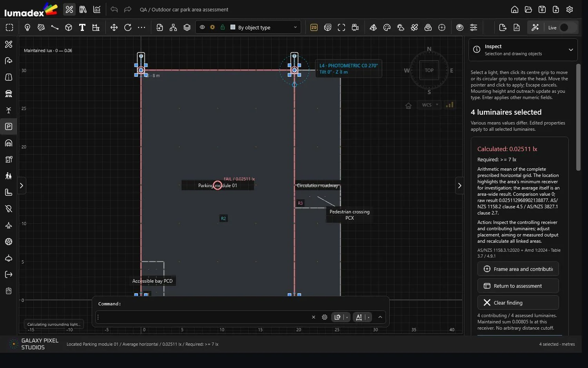Select the layer color swatch square

233,27
